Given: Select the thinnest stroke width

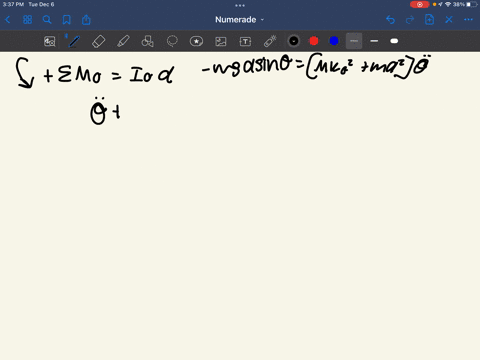Looking at the screenshot, I should [x=354, y=41].
